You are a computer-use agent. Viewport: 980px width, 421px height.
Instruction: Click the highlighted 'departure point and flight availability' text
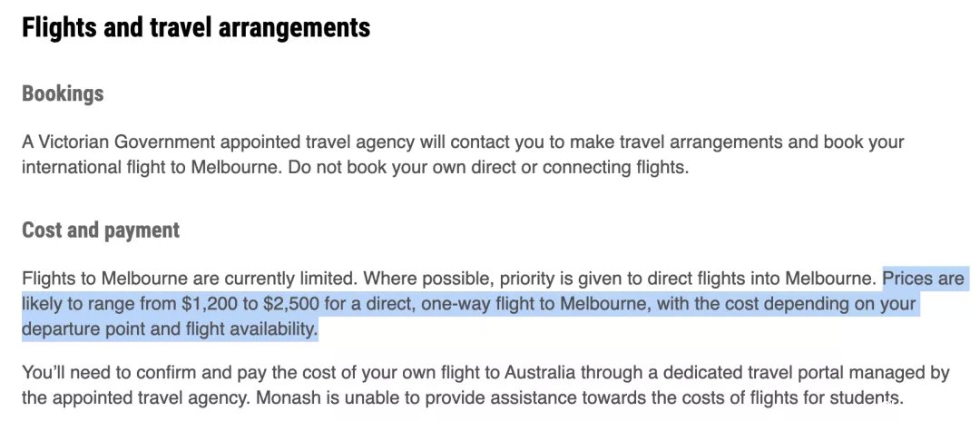point(169,329)
